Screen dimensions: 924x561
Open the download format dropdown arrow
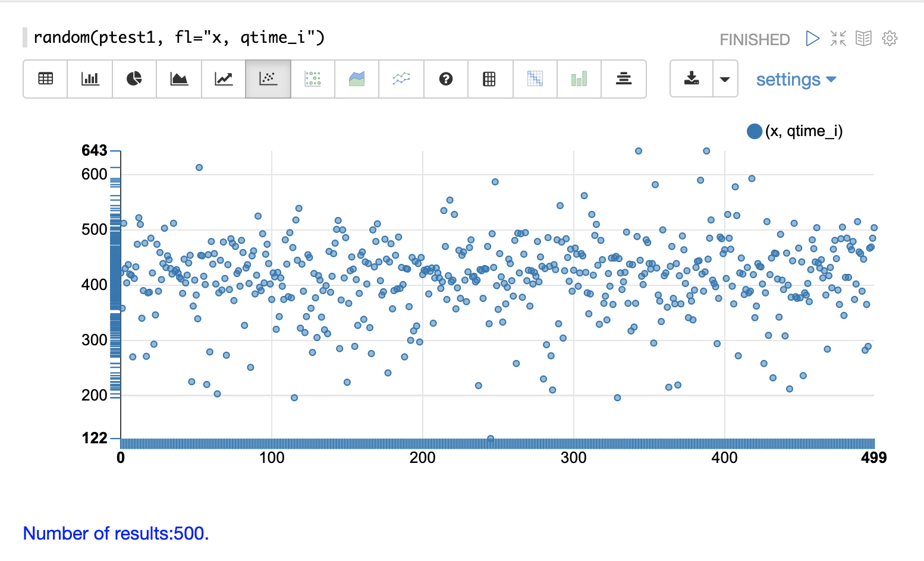click(725, 79)
